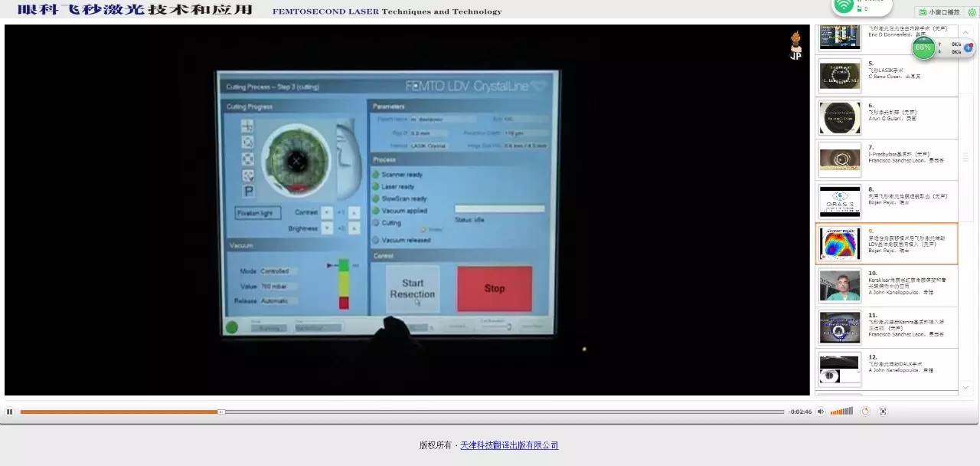Screen dimensions: 980x466
Task: Mute the video with the speaker icon
Action: click(x=820, y=412)
